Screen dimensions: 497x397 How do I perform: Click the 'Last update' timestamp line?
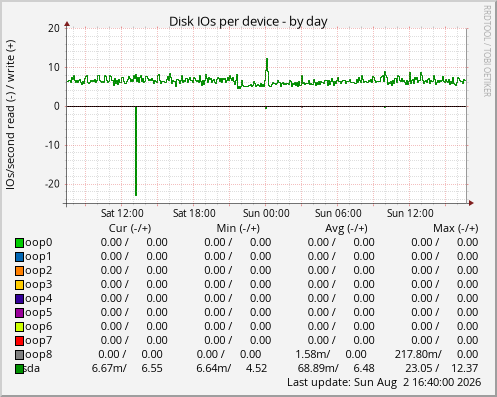(384, 382)
